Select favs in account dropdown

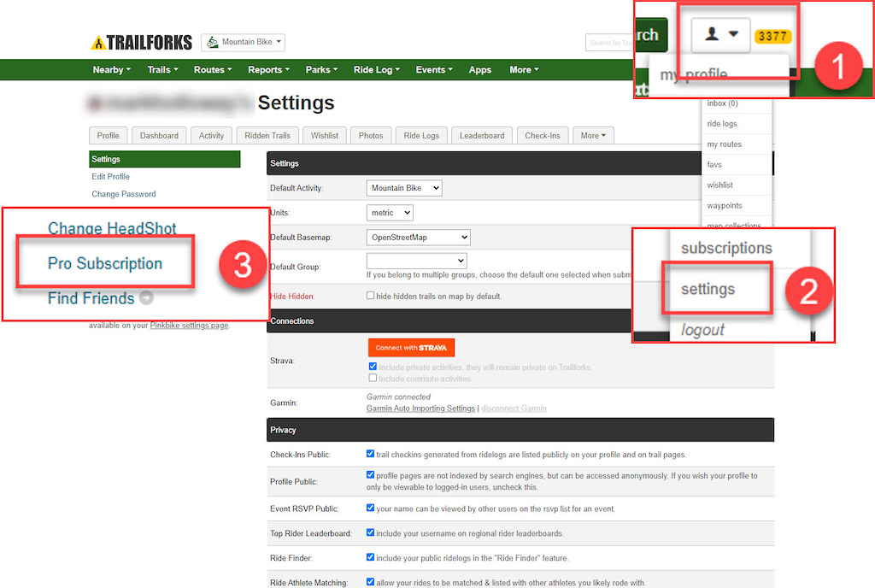point(736,165)
